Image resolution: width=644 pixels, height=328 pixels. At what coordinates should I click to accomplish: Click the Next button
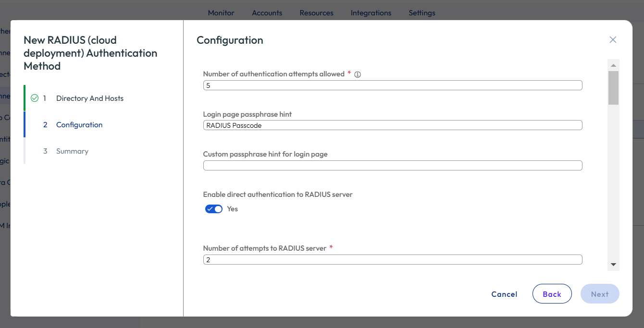[600, 294]
